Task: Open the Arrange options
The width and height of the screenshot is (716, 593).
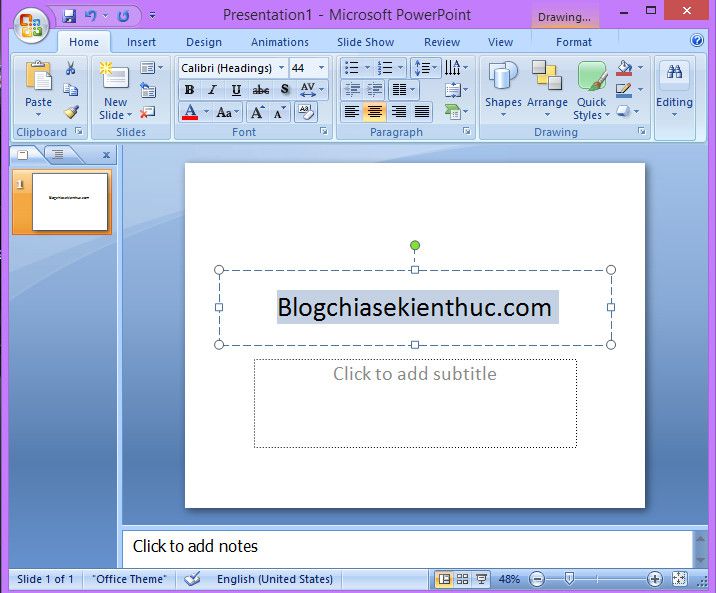Action: 547,89
